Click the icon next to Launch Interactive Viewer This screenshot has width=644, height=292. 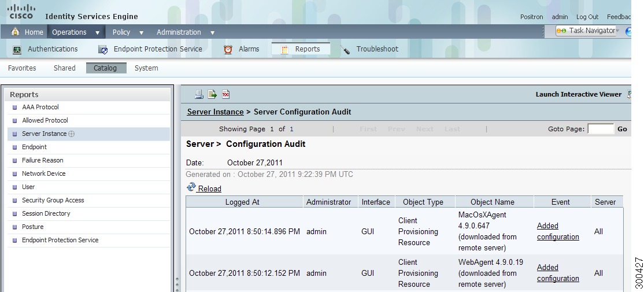(629, 94)
